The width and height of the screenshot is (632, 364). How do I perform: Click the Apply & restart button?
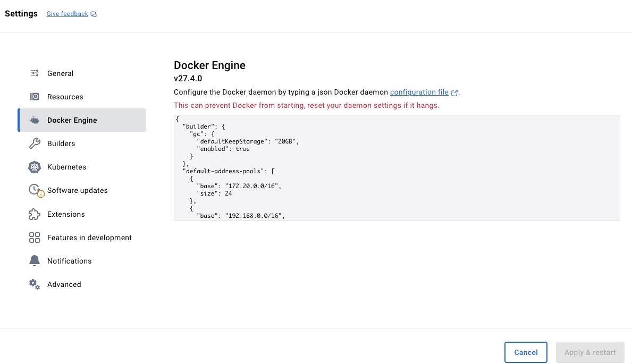pos(590,352)
